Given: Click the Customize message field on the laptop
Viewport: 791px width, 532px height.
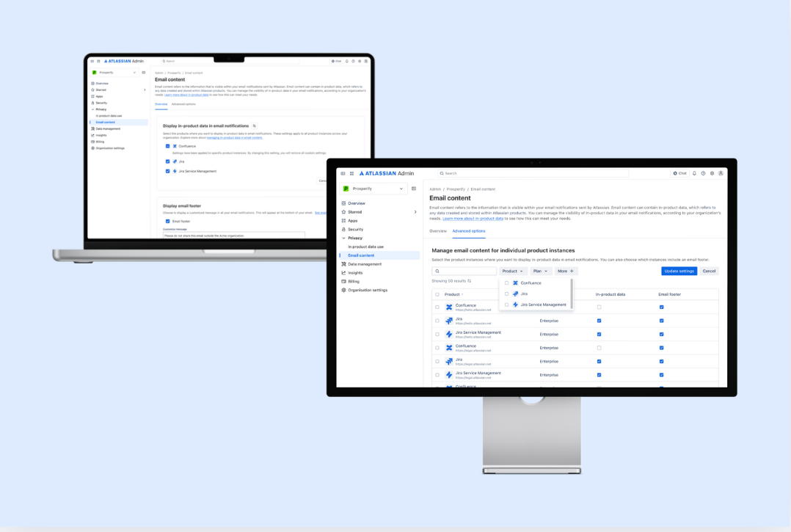Looking at the screenshot, I should [x=233, y=235].
